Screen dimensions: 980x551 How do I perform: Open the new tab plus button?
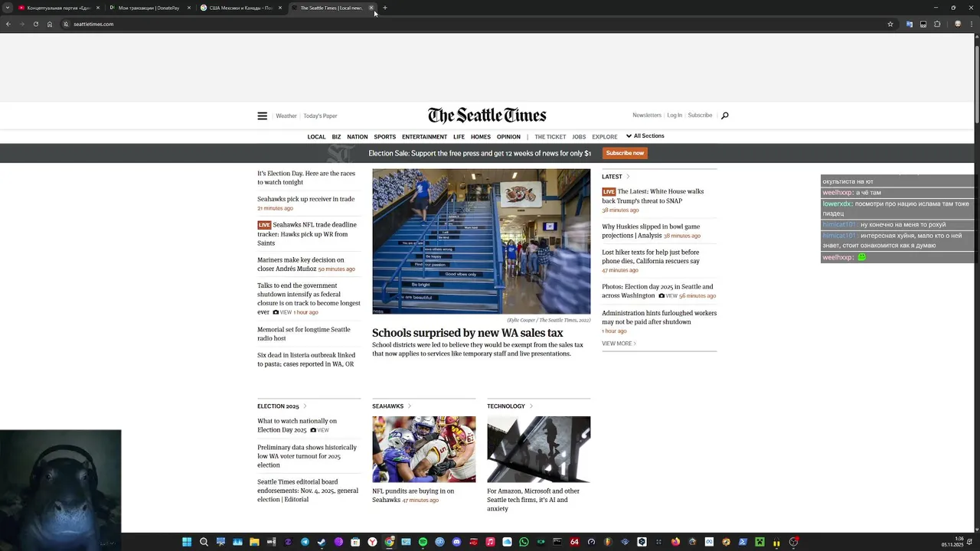point(385,8)
